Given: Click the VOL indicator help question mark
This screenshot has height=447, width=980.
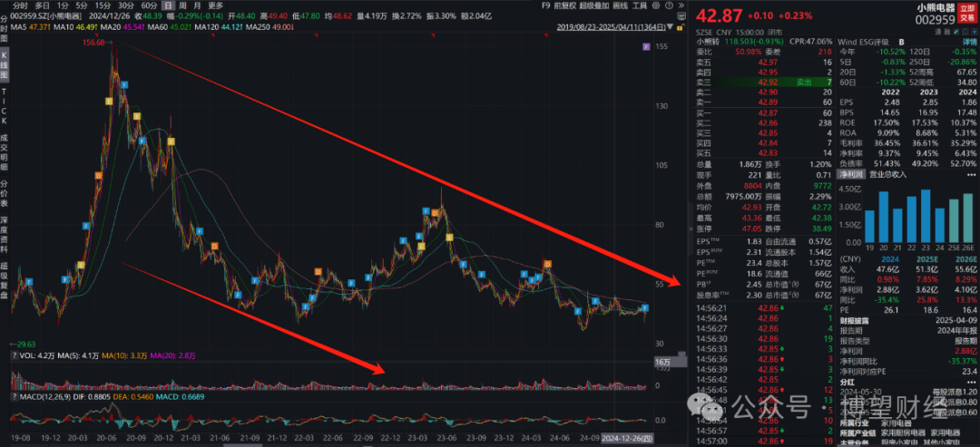Looking at the screenshot, I should (15, 355).
